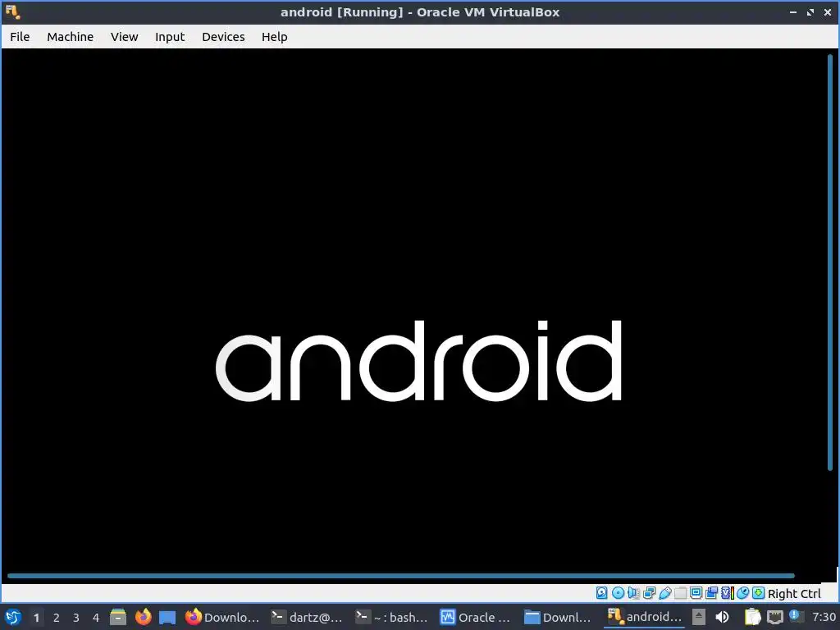Viewport: 840px width, 630px height.
Task: Click the horizontal scrollbar of VM display
Action: pyautogui.click(x=400, y=576)
